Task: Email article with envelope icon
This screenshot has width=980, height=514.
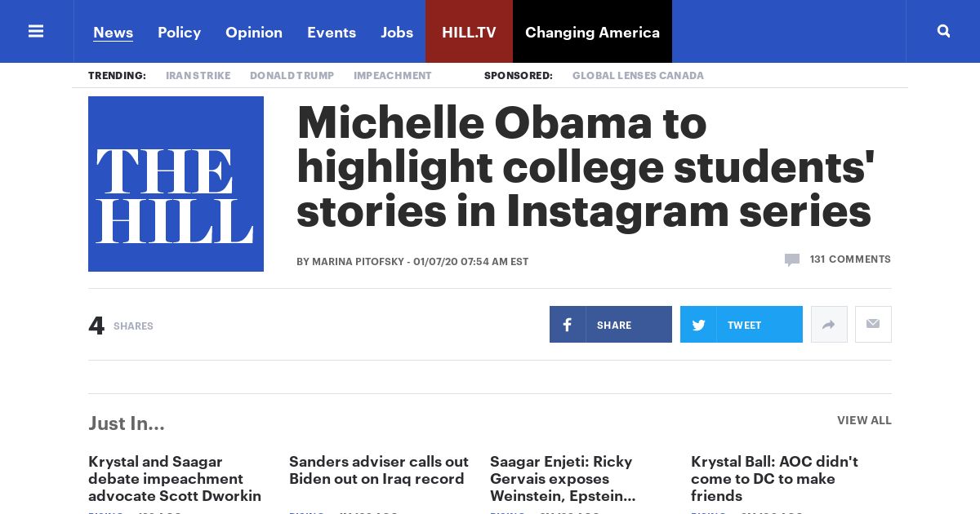Action: [x=873, y=325]
